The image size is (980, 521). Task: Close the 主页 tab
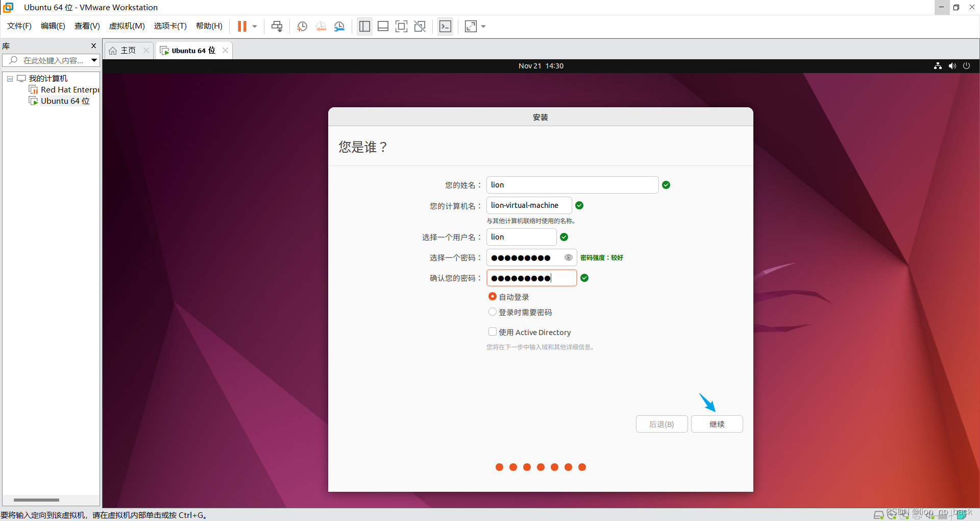pos(146,50)
